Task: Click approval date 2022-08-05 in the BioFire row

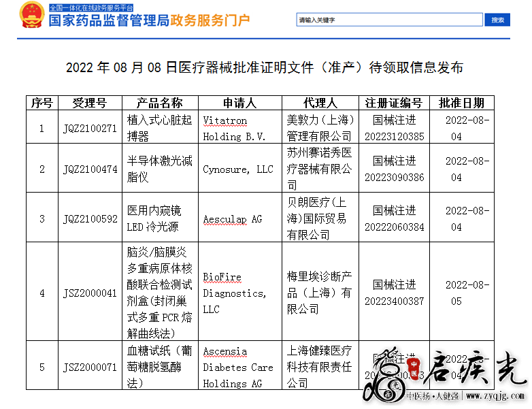Action: (x=467, y=293)
